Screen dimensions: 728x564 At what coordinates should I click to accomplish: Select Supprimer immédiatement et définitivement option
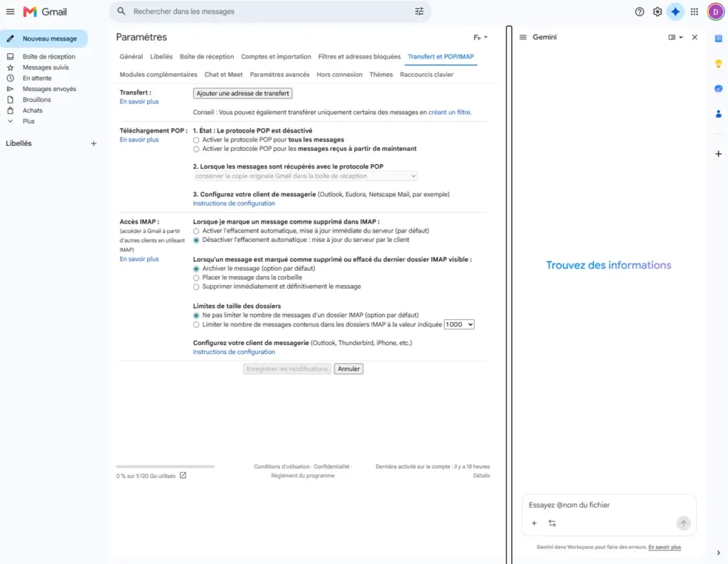(x=196, y=287)
